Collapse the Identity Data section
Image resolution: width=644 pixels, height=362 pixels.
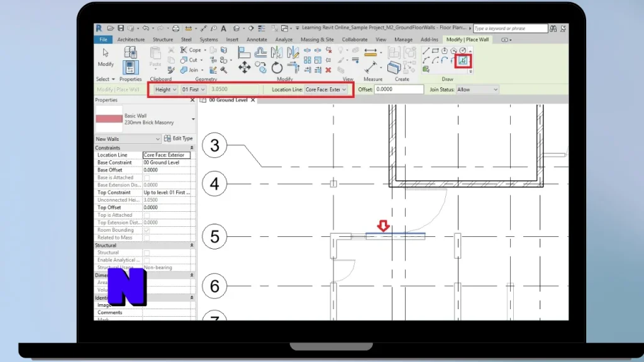191,297
